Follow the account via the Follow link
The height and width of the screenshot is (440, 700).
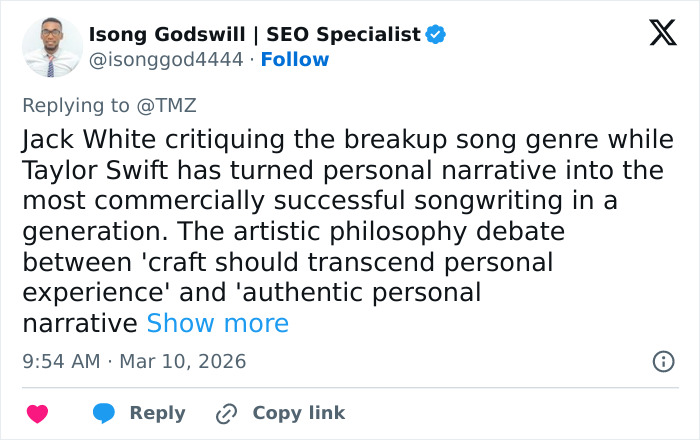295,60
